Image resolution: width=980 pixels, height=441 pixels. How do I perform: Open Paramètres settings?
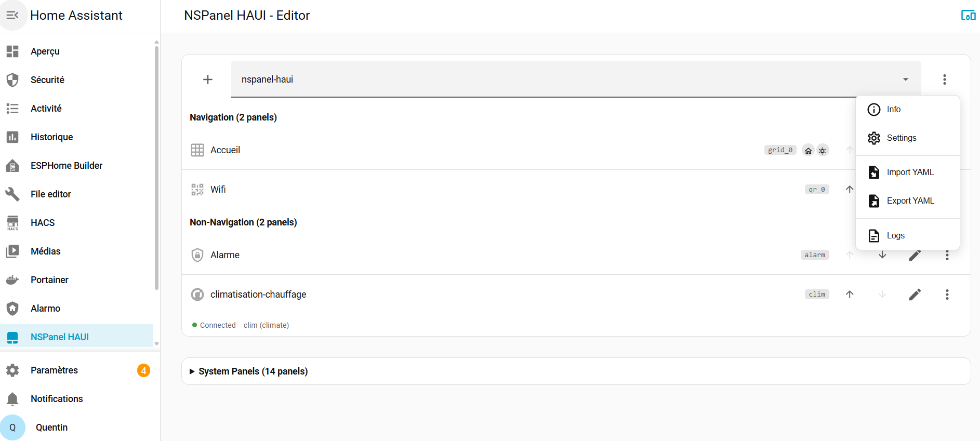coord(77,370)
